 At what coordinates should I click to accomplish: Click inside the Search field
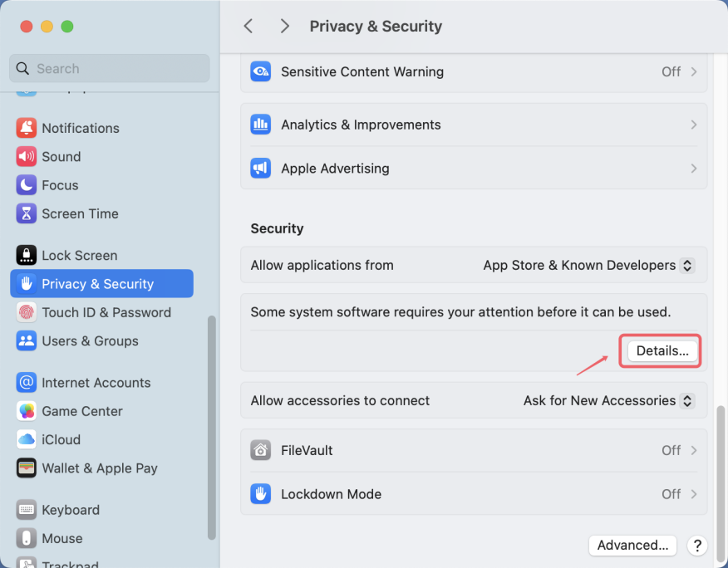pyautogui.click(x=109, y=68)
